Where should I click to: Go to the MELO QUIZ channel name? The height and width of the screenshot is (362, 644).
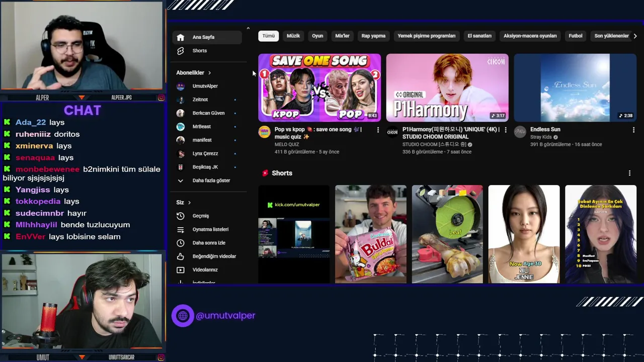pos(287,144)
